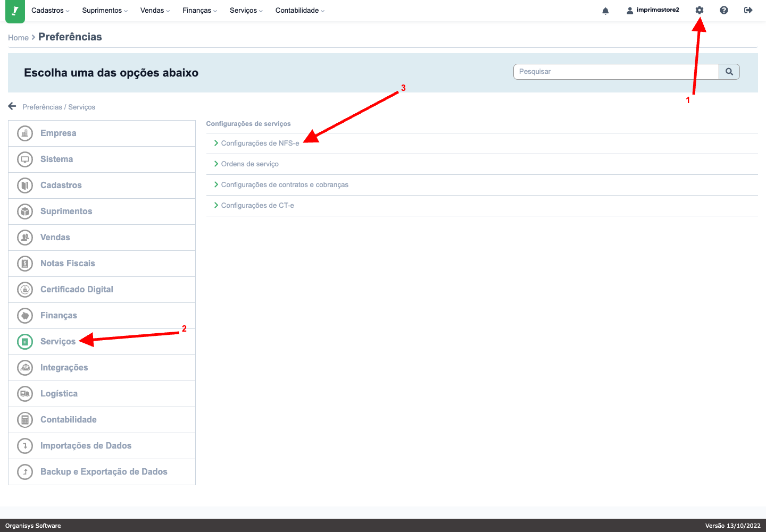This screenshot has height=532, width=766.
Task: Select Notas Fiscais in the sidebar
Action: click(x=102, y=264)
